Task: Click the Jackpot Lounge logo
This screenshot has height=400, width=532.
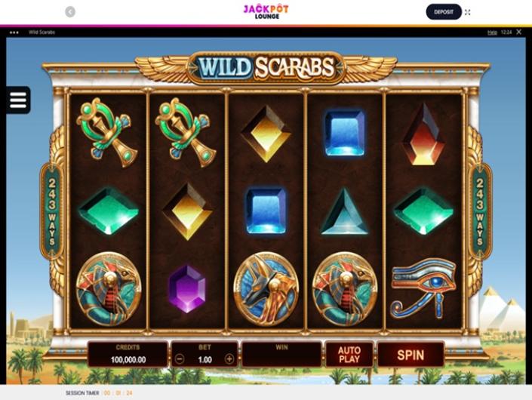Action: (266, 11)
